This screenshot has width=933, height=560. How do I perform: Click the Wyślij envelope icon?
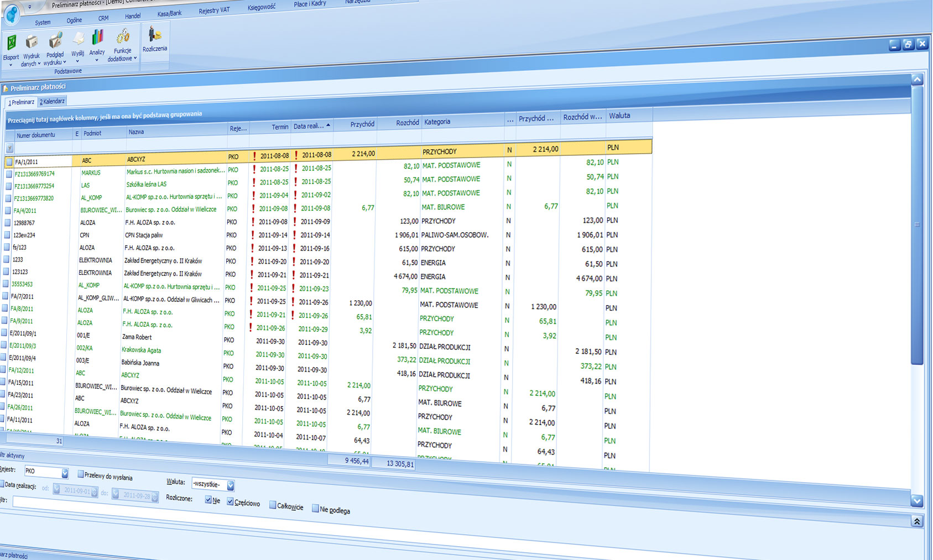pos(78,39)
